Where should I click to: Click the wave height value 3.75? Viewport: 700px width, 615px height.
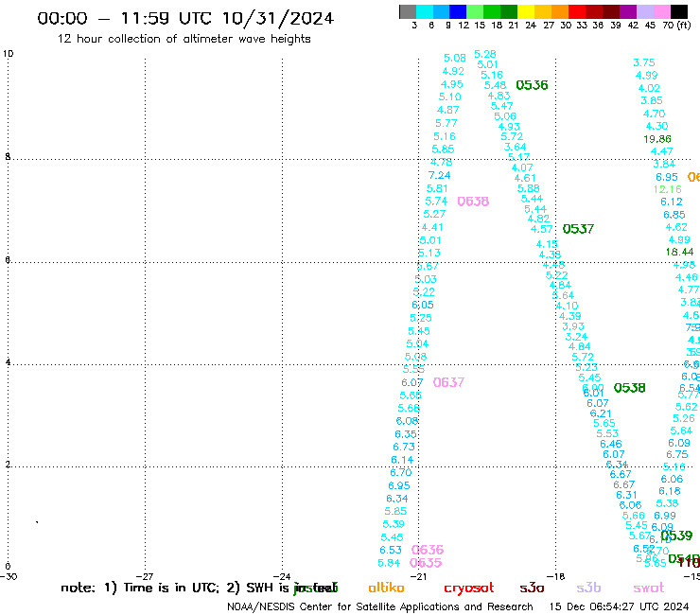(x=644, y=63)
